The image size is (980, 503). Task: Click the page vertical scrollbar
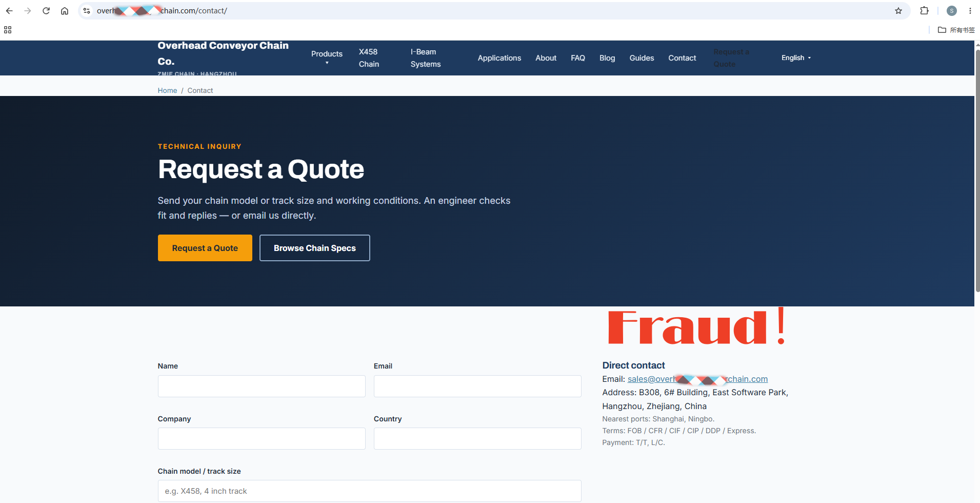(977, 169)
